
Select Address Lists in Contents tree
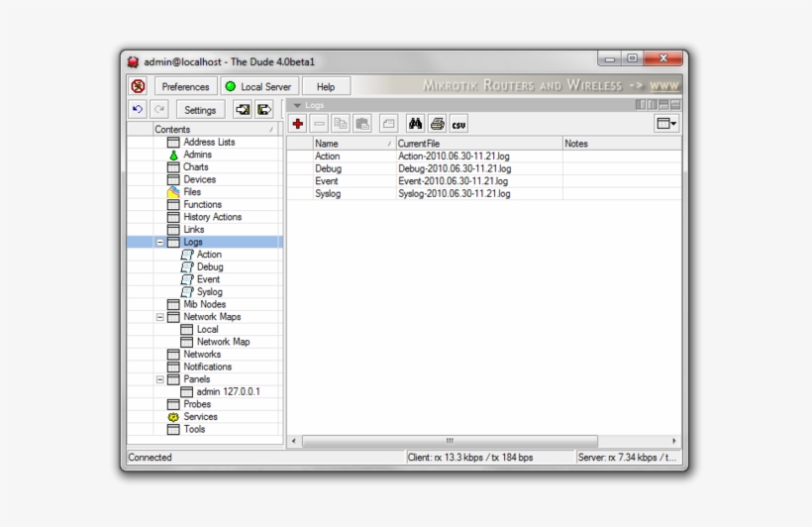(x=209, y=142)
